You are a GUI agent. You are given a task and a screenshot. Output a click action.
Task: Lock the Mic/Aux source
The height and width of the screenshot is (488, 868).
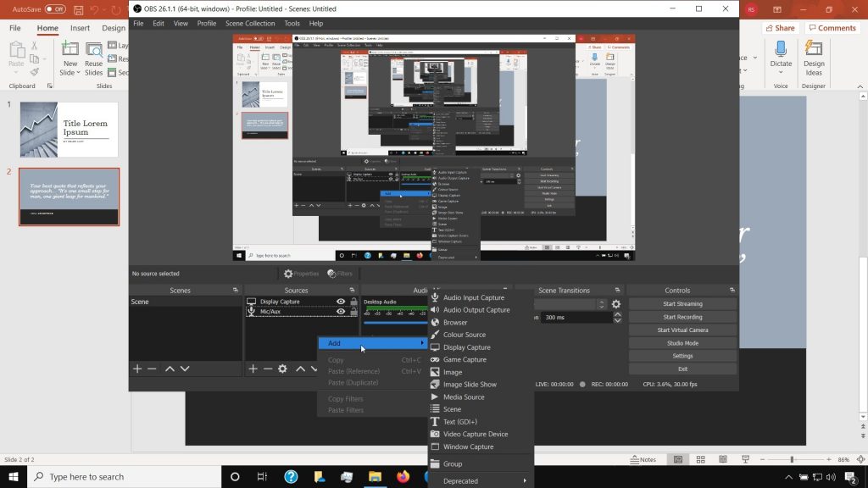coord(353,312)
